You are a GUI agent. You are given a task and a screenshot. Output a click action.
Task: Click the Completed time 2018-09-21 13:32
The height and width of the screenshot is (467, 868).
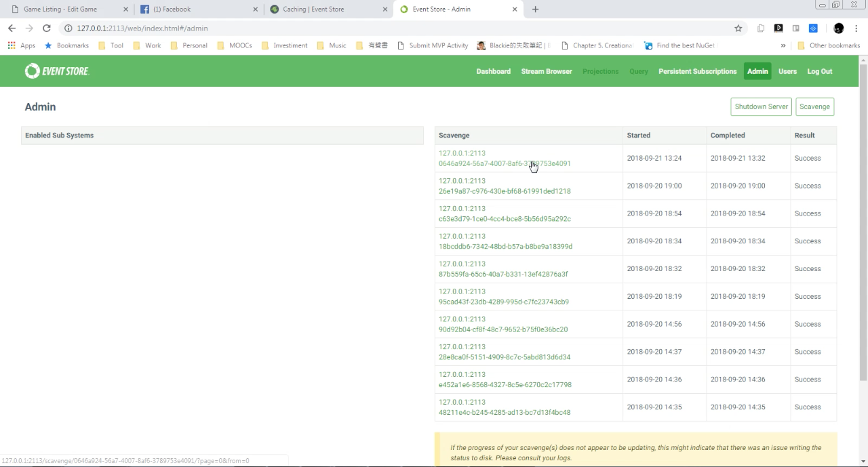point(738,158)
